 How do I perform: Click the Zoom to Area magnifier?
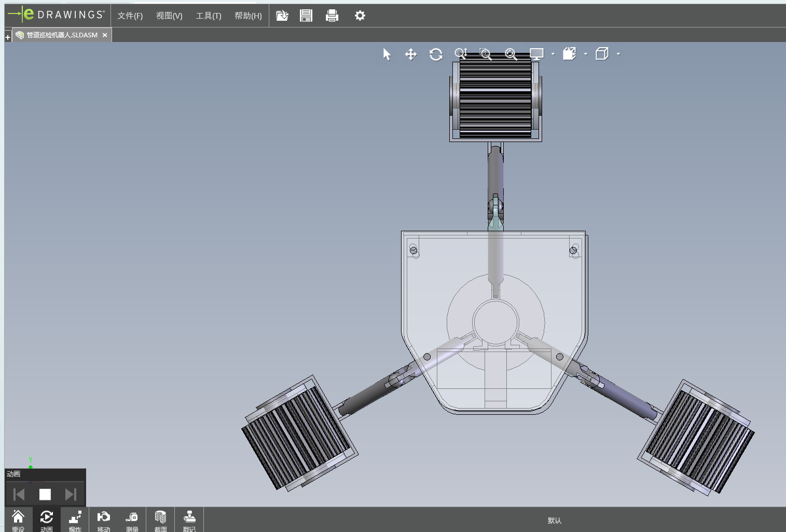486,54
